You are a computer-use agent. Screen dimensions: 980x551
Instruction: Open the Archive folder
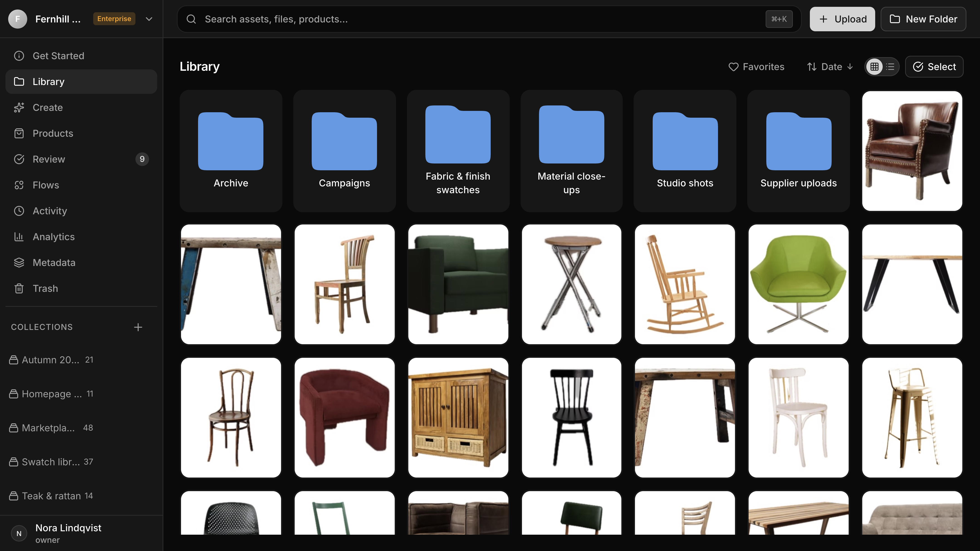pyautogui.click(x=230, y=151)
